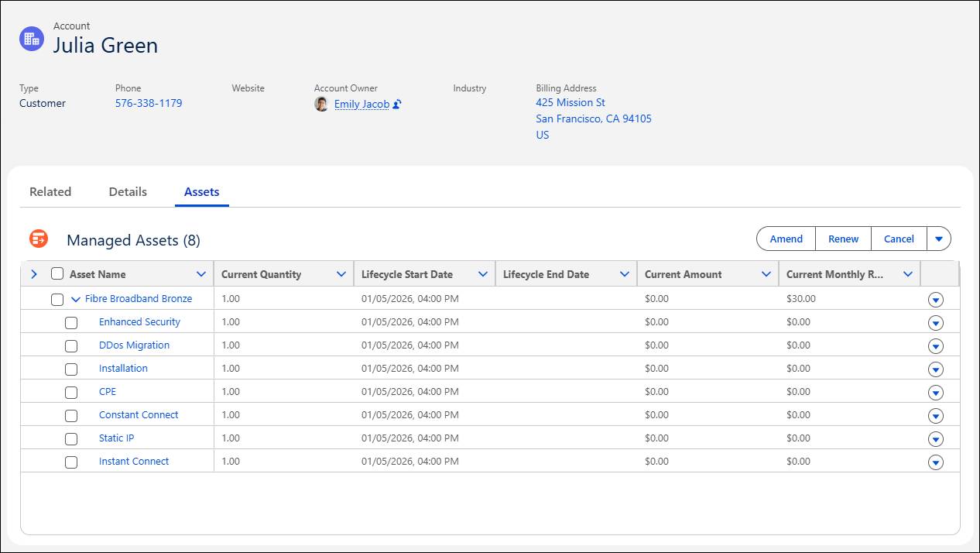
Task: Click the change owner icon beside Emily Jacob
Action: (x=397, y=104)
